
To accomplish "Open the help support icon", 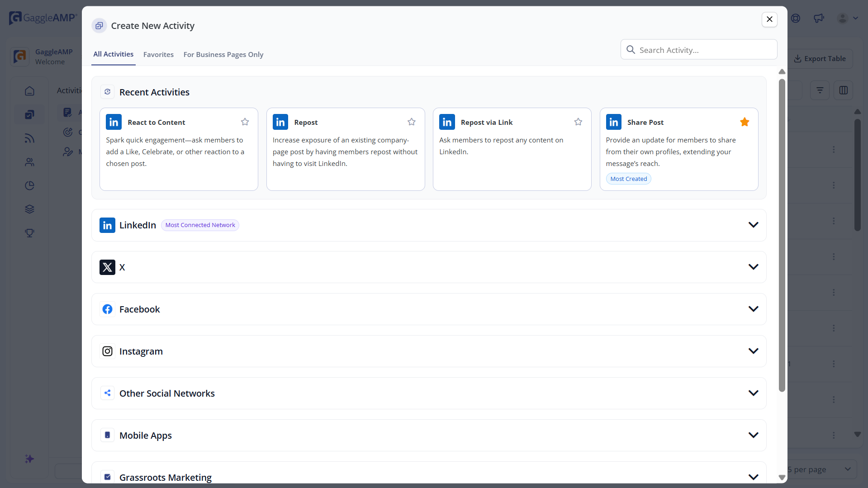I will (796, 18).
